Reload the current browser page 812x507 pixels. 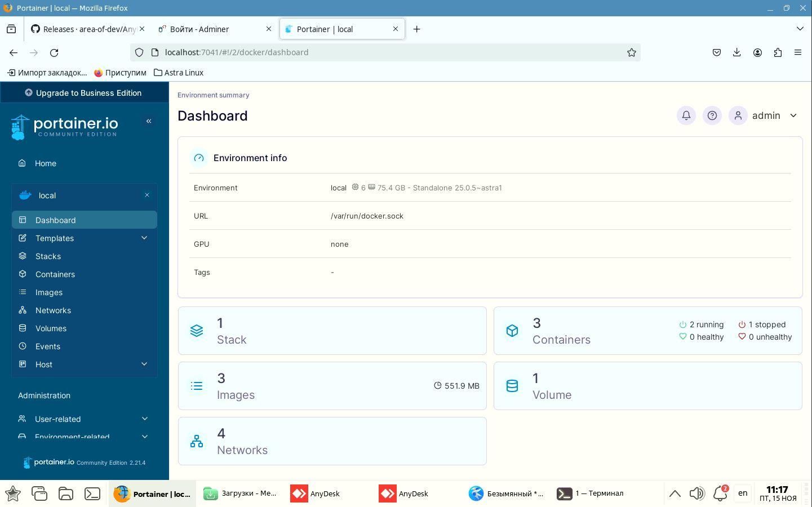54,52
